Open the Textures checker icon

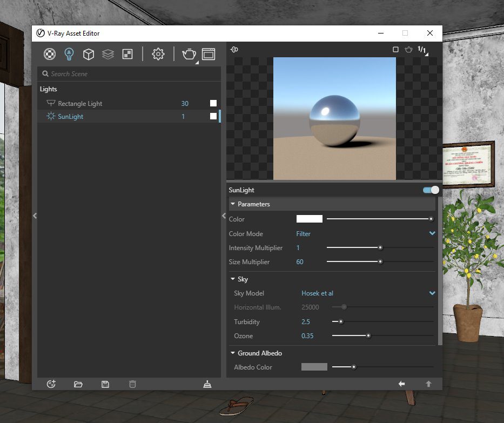click(x=127, y=54)
